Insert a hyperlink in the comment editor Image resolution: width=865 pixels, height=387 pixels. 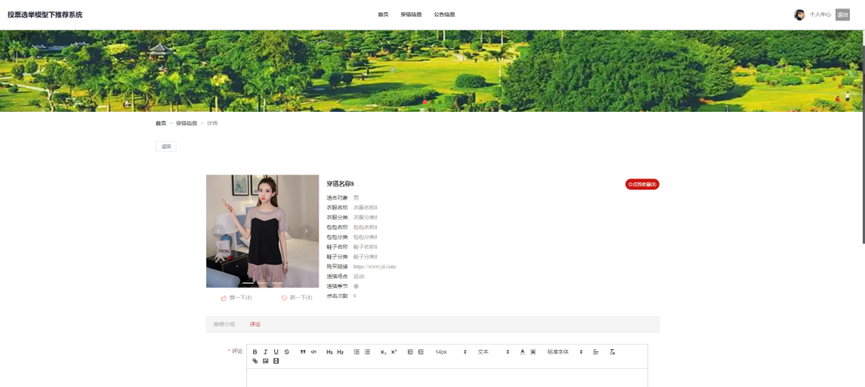255,361
